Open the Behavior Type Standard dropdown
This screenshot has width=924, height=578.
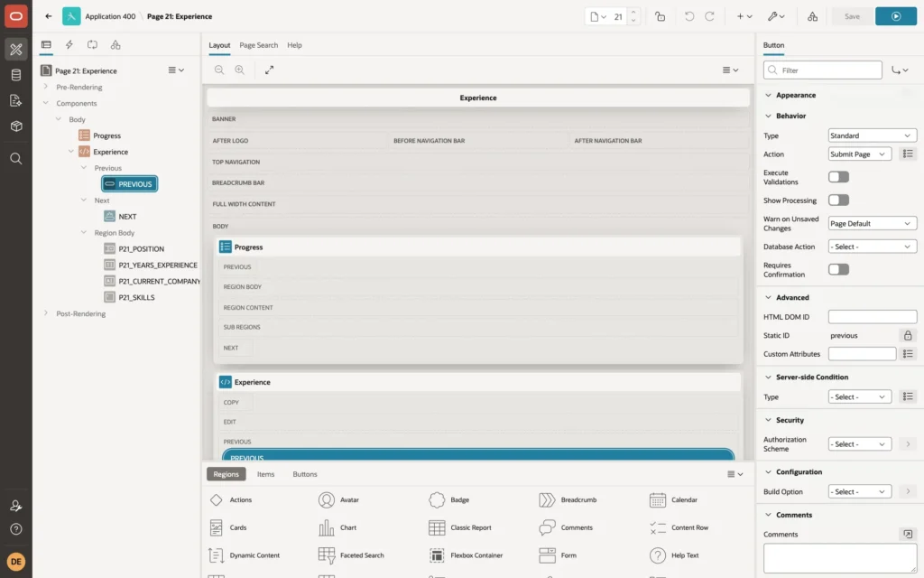coord(873,135)
